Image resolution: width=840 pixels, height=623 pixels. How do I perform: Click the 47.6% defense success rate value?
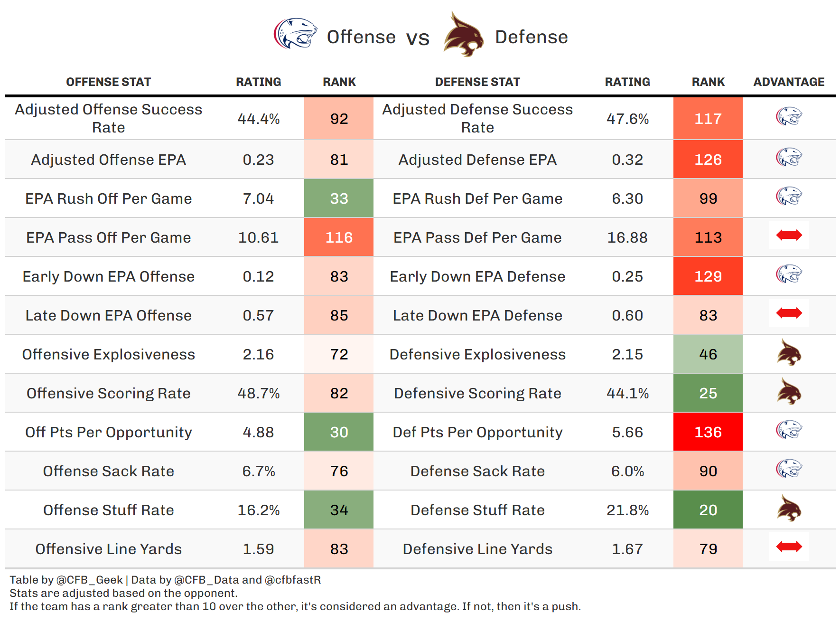click(627, 119)
